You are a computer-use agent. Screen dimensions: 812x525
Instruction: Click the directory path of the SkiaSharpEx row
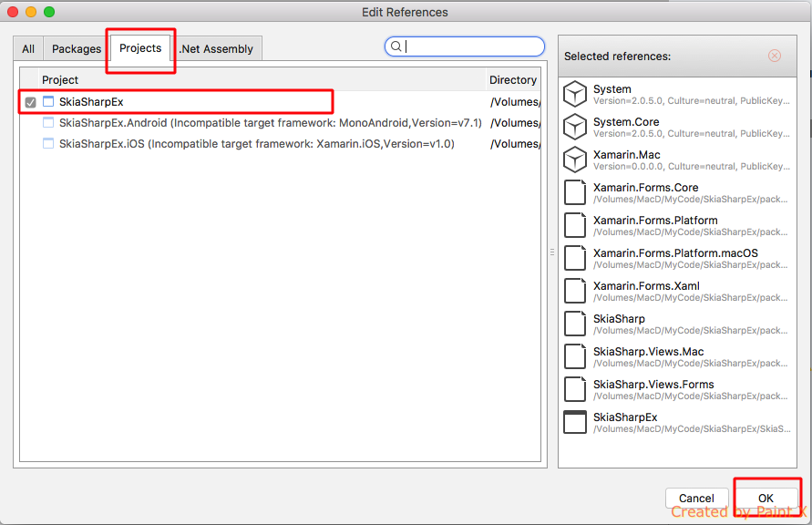point(515,102)
